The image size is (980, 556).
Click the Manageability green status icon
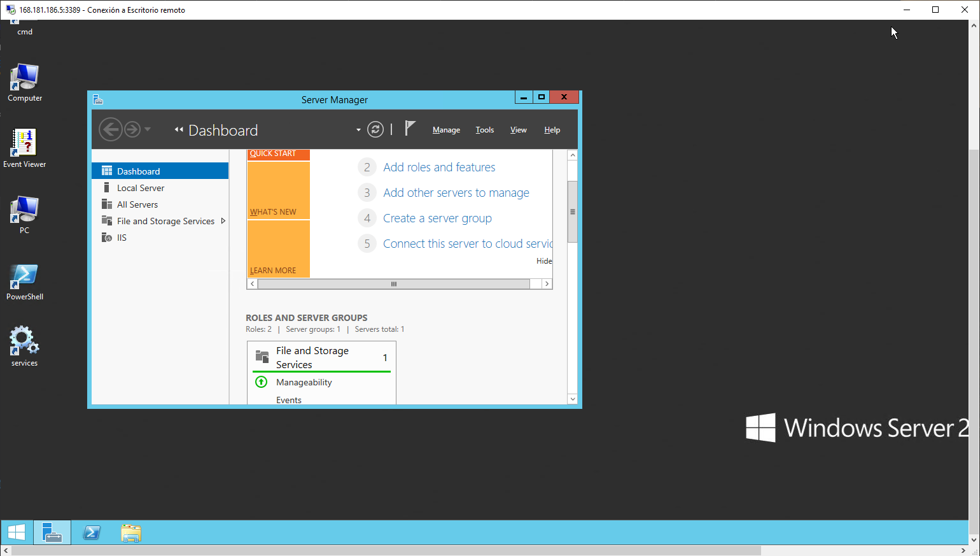pyautogui.click(x=261, y=382)
